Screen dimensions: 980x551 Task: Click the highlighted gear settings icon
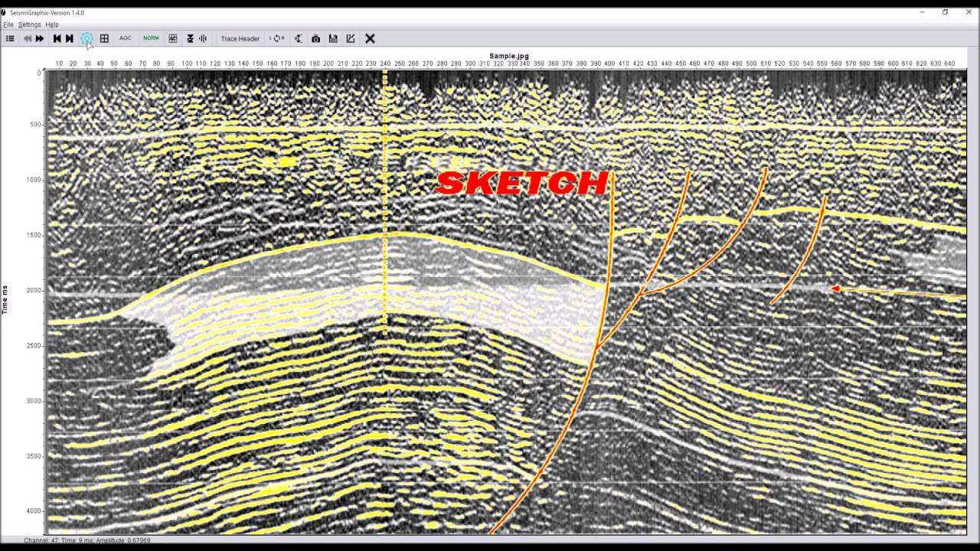tap(87, 38)
